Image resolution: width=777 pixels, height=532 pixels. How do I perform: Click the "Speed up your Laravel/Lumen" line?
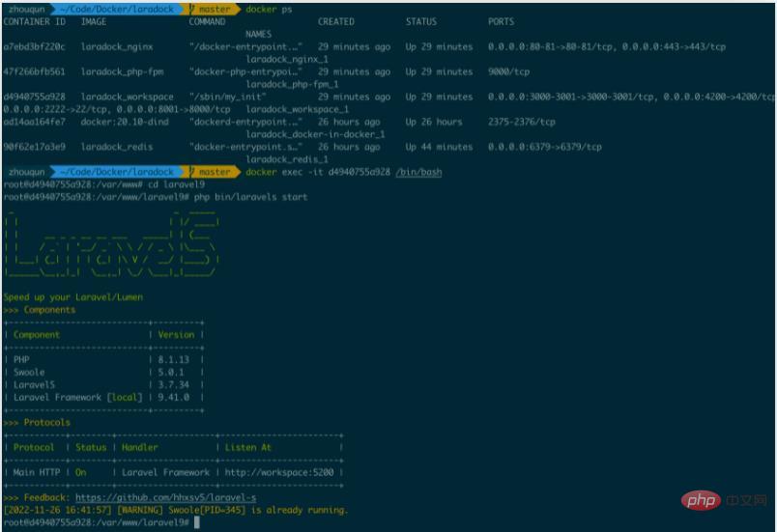73,297
